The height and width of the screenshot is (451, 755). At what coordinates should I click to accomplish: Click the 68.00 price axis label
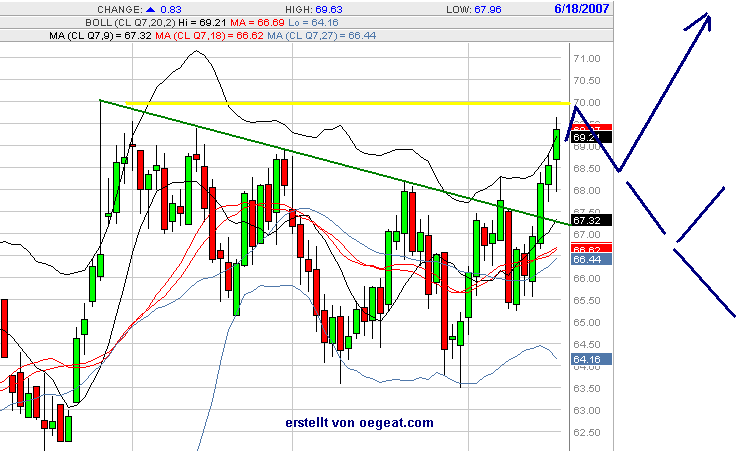(587, 191)
